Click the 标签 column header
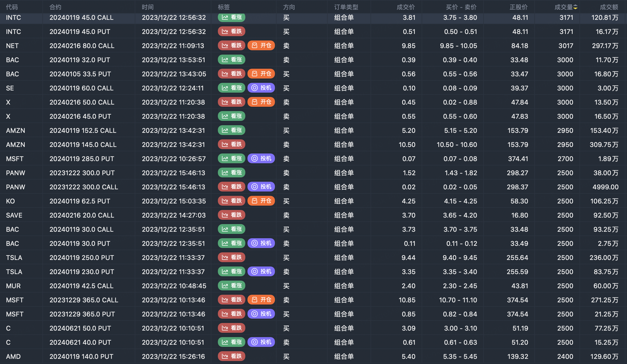This screenshot has width=627, height=364. 224,7
